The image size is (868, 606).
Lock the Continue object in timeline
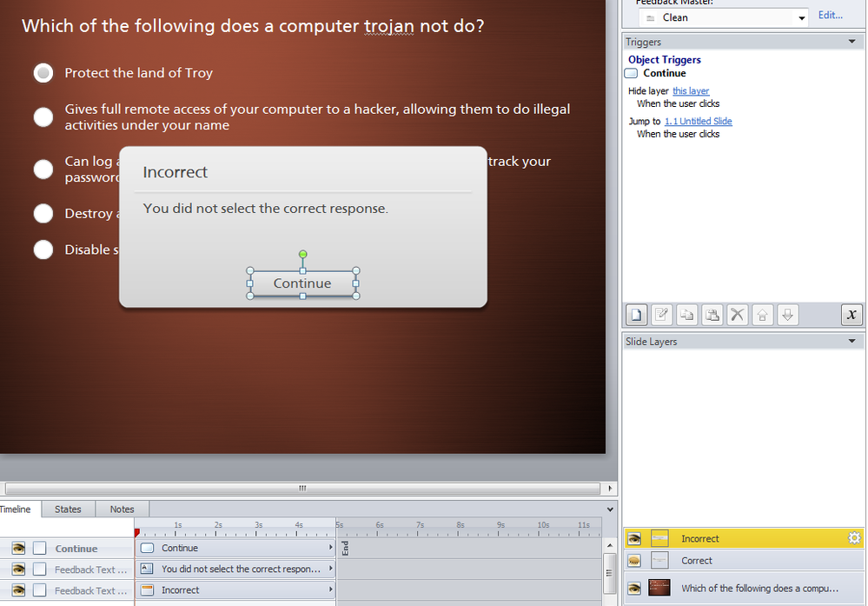[x=39, y=549]
